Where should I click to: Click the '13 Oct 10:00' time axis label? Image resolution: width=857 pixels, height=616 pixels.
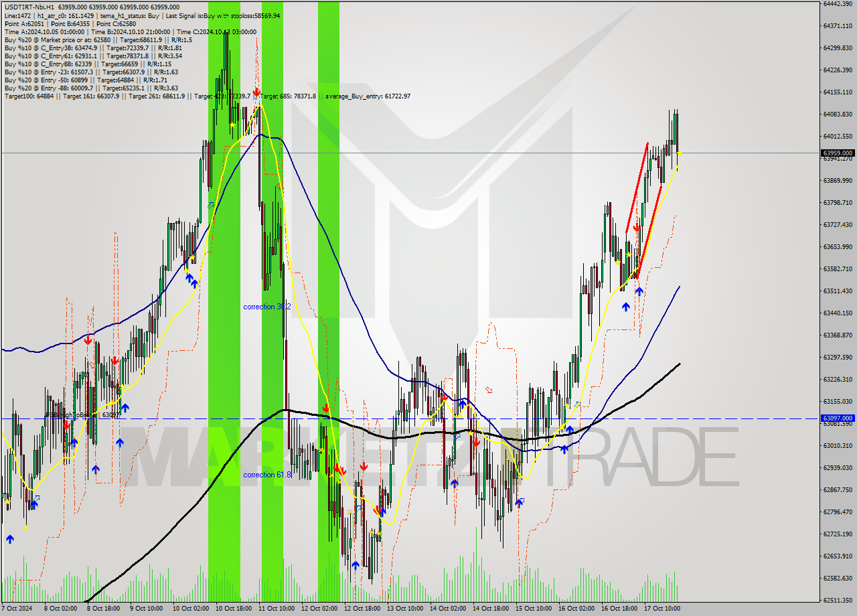[x=404, y=609]
